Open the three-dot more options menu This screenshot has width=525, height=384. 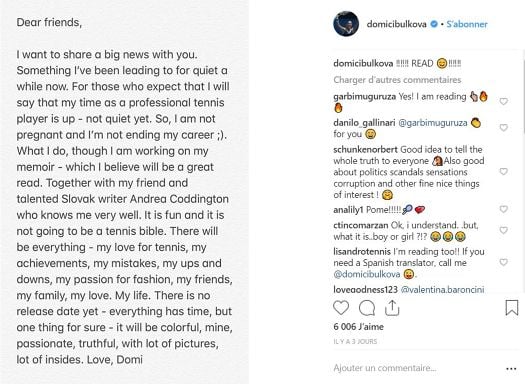coord(511,369)
